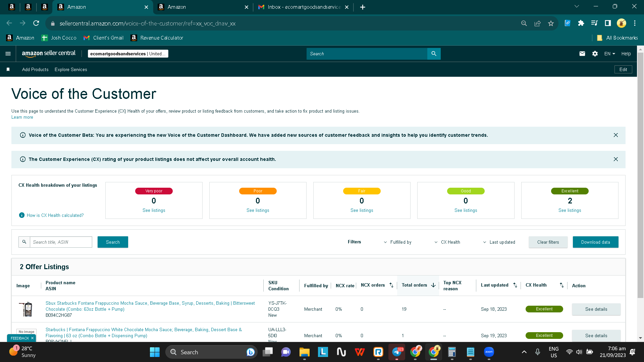This screenshot has width=644, height=362.
Task: Close the CX rating account health banner
Action: (x=616, y=159)
